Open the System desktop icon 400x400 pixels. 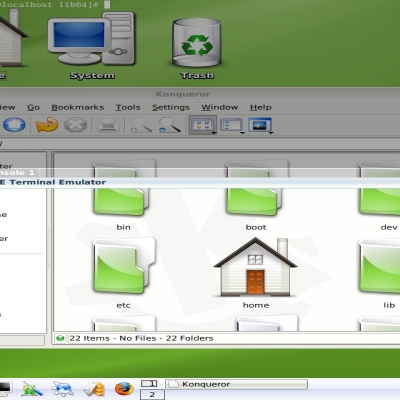click(92, 45)
